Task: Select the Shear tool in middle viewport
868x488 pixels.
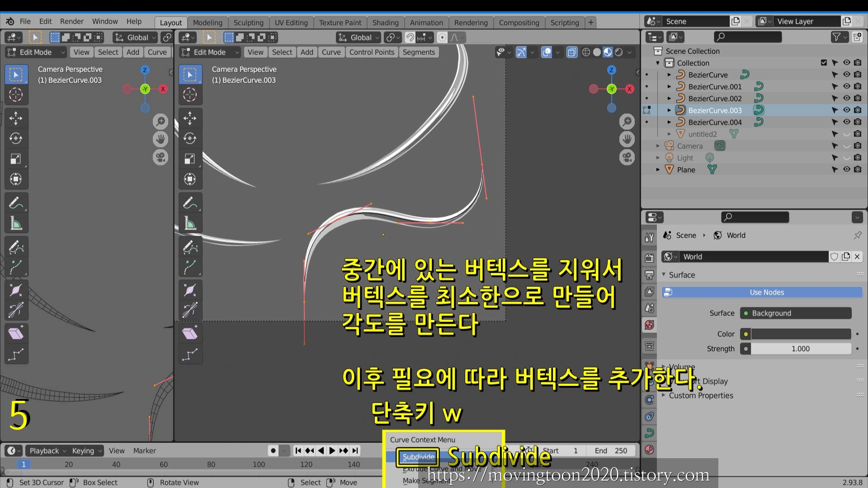Action: [x=190, y=333]
